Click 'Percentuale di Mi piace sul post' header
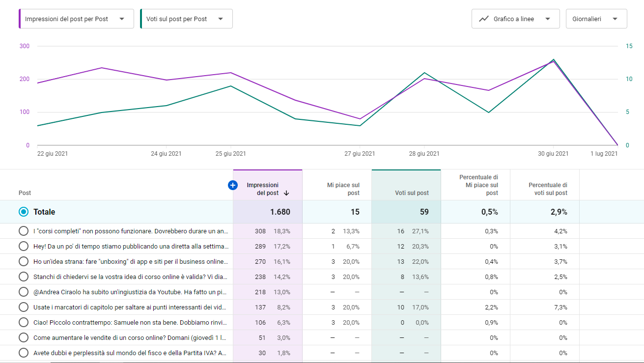This screenshot has width=644, height=363. coord(478,185)
